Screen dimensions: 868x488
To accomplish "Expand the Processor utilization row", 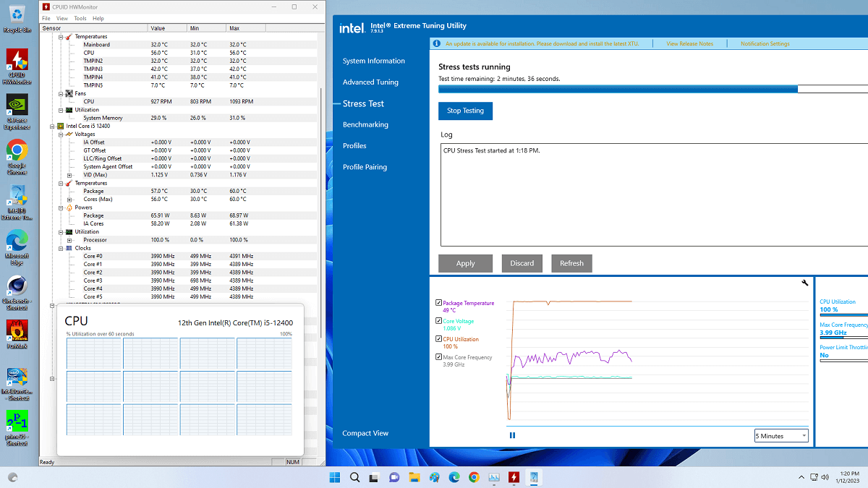I will [69, 240].
